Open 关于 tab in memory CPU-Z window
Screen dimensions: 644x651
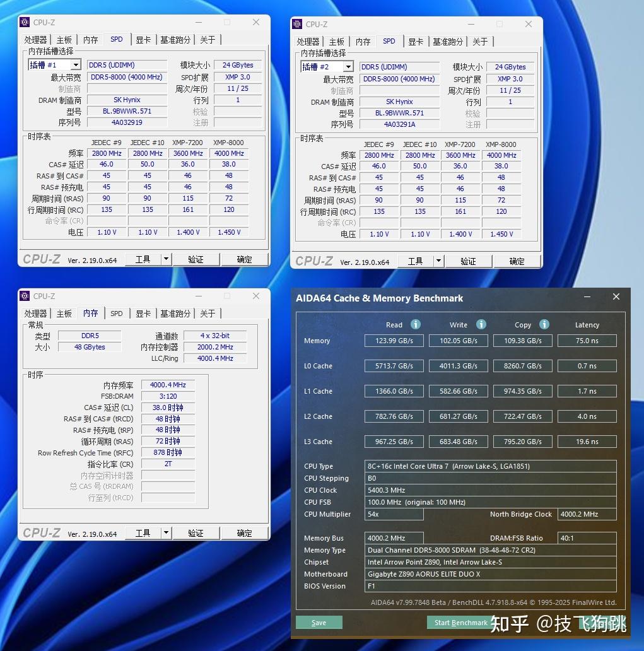pos(208,314)
